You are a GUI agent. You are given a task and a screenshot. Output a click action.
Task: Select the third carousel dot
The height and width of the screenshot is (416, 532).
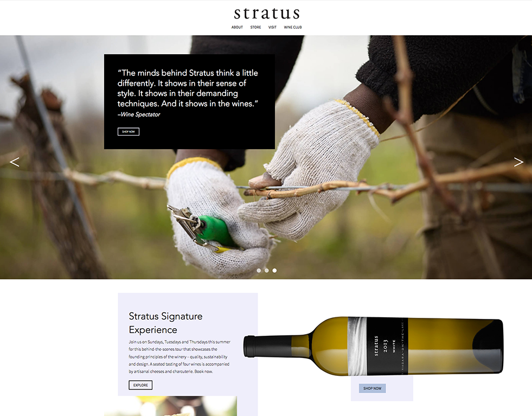tap(274, 271)
